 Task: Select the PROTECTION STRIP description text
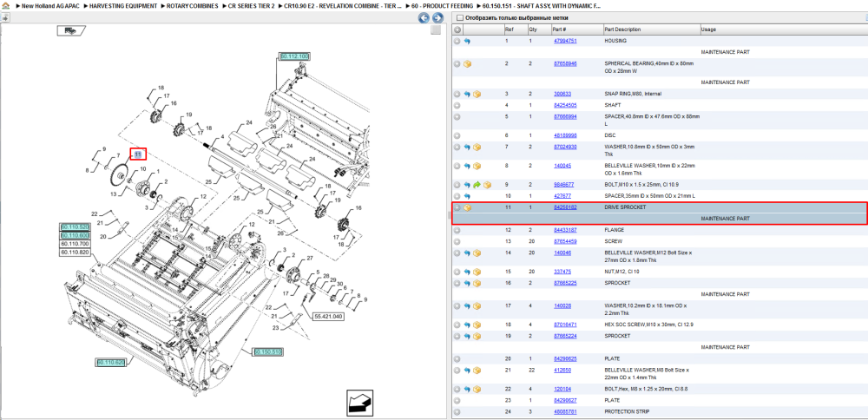click(x=627, y=411)
